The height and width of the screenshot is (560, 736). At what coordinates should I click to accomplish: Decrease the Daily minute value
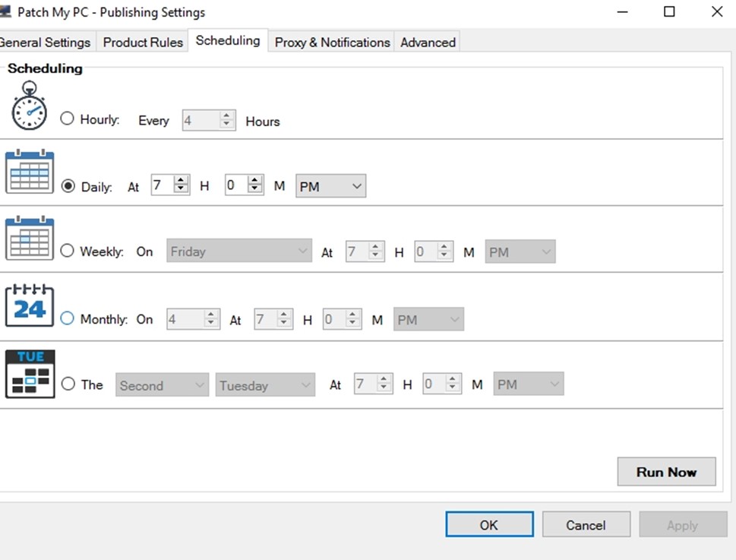coord(255,190)
